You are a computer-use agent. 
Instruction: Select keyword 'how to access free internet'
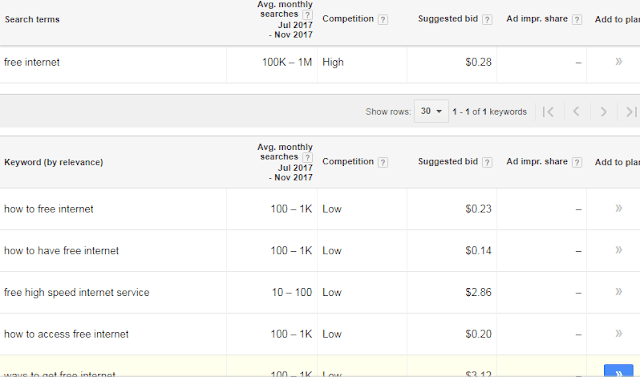click(x=66, y=334)
